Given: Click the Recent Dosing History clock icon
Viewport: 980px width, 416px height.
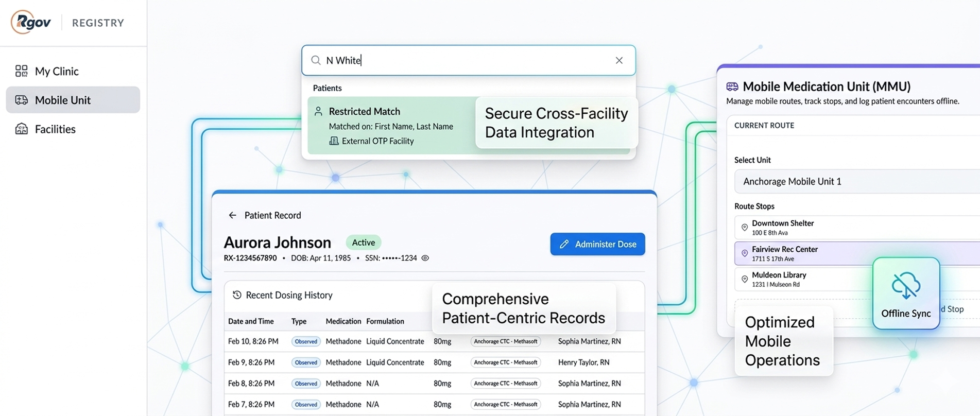Looking at the screenshot, I should tap(237, 295).
